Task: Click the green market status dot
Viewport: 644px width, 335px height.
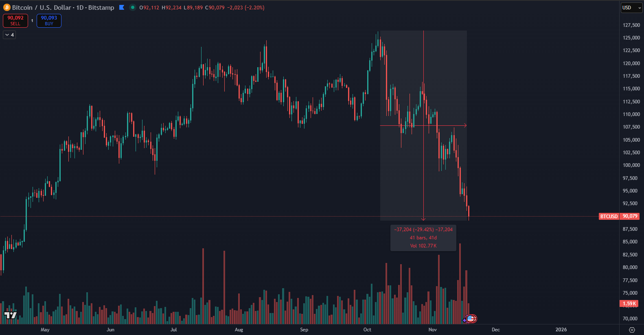Action: coord(132,7)
